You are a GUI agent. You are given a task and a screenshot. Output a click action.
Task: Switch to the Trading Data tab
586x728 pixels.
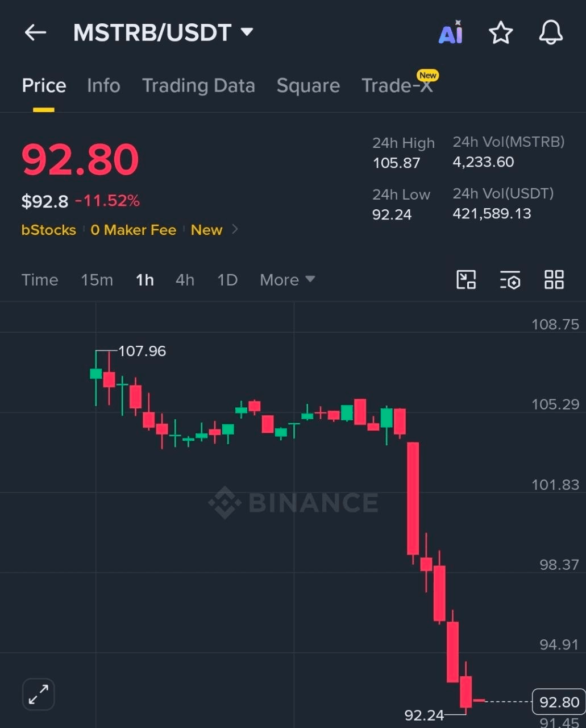198,85
